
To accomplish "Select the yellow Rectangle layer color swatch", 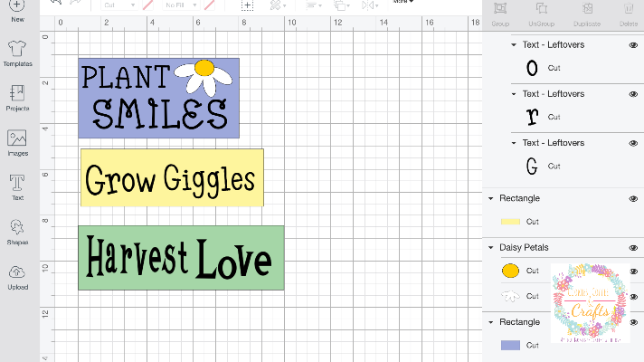I will coord(510,222).
